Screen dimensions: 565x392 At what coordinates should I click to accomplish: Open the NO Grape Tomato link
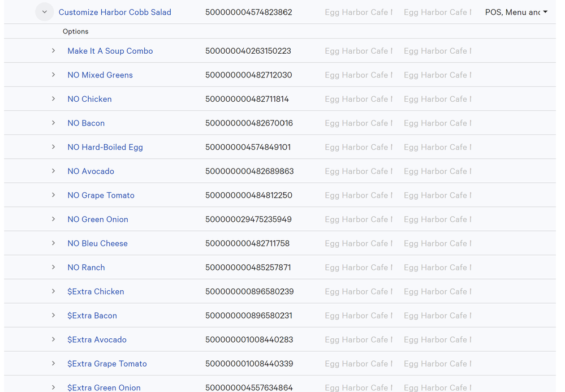tap(101, 195)
